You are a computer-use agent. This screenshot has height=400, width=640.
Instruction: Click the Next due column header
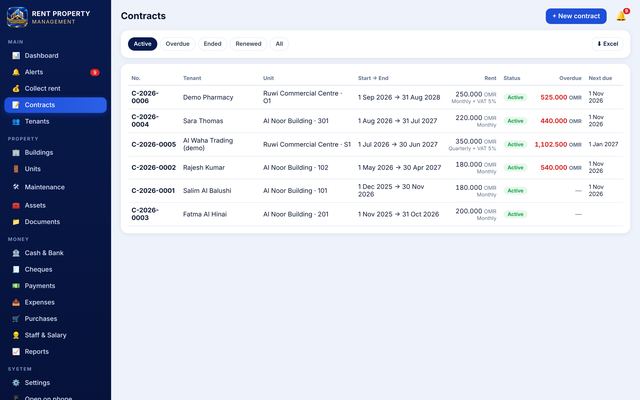point(600,78)
